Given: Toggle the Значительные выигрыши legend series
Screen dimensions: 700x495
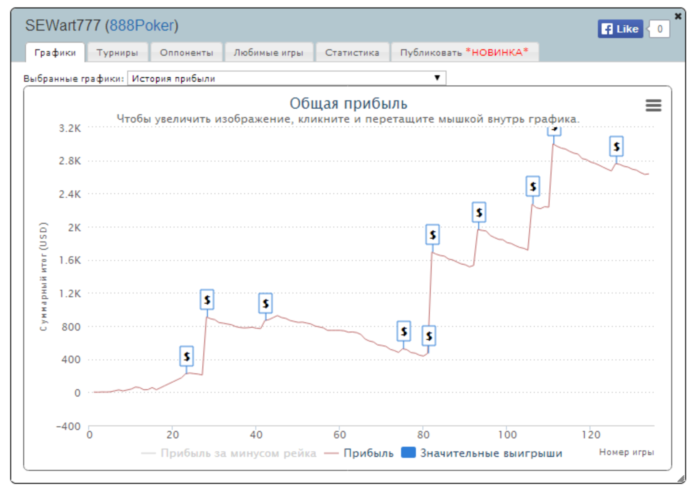Looking at the screenshot, I should click(x=482, y=453).
